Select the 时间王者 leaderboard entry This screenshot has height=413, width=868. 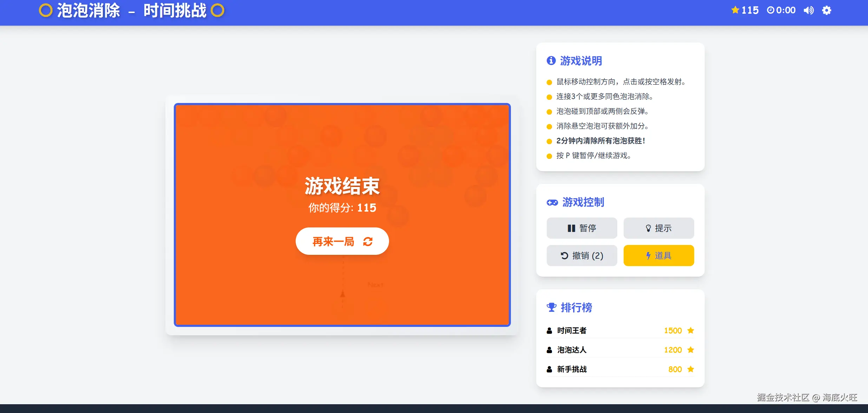(x=572, y=330)
